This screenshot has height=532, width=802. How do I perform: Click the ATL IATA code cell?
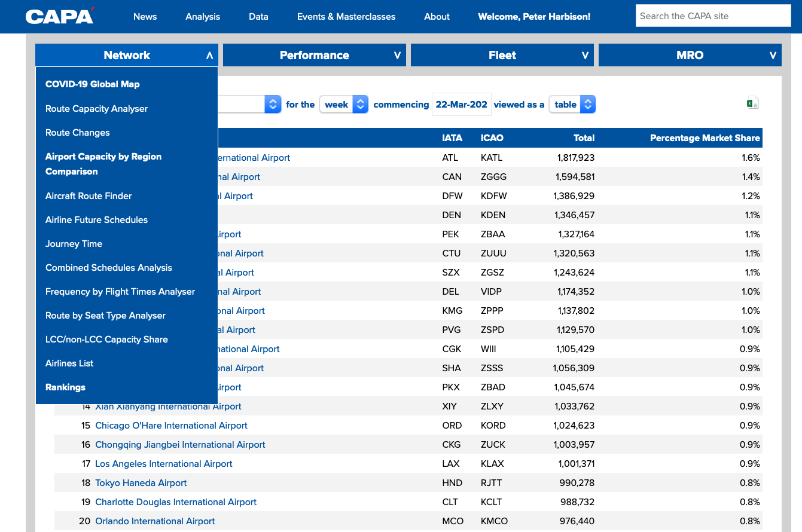(451, 157)
